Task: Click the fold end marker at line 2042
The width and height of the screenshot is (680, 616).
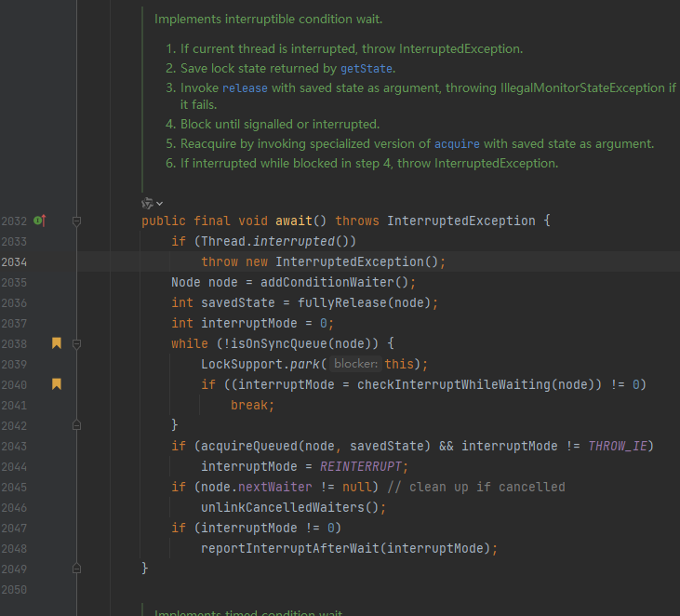Action: pos(77,425)
